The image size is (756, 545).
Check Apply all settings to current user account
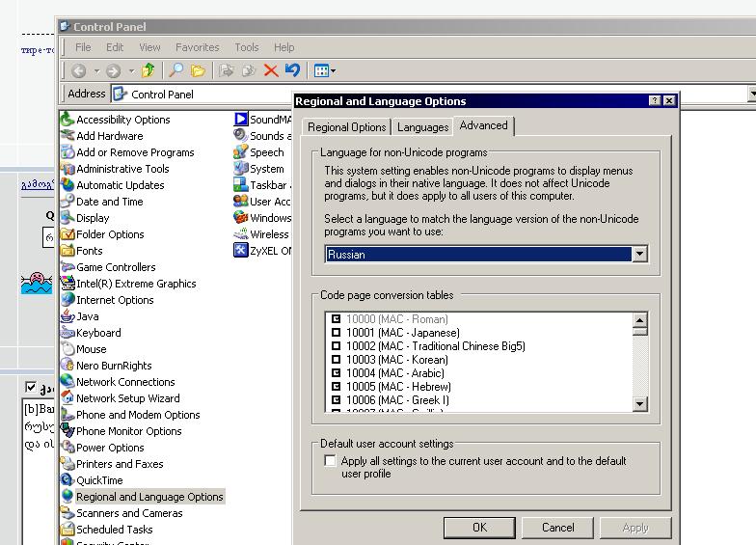coord(330,461)
